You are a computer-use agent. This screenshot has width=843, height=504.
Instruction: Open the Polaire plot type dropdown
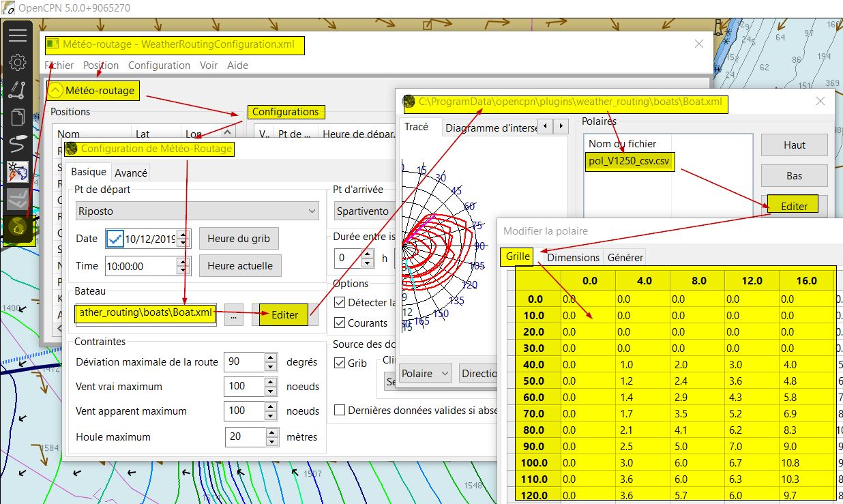coord(426,374)
